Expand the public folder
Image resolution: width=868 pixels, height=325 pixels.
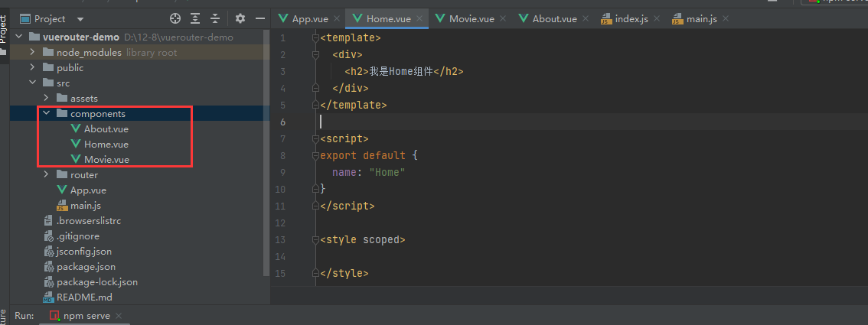click(32, 67)
